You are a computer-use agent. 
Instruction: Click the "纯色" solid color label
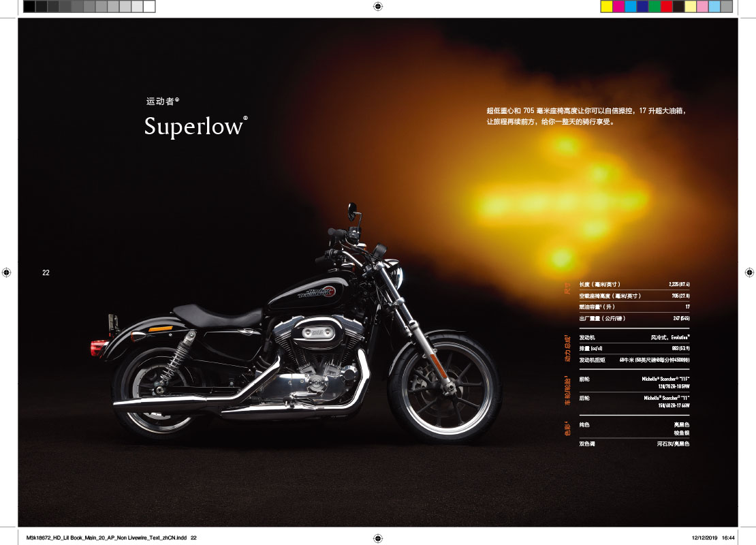tap(584, 425)
